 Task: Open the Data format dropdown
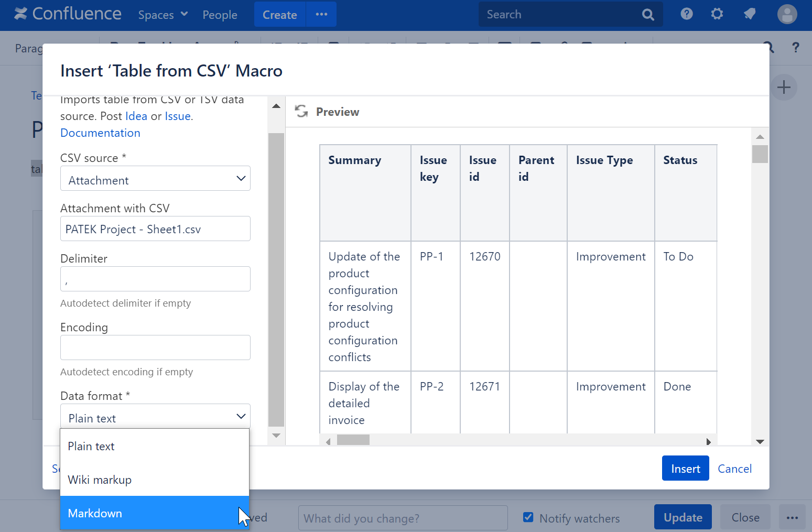(x=155, y=416)
